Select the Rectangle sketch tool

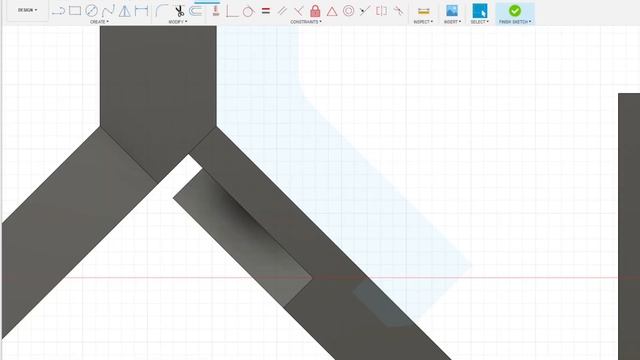(75, 11)
